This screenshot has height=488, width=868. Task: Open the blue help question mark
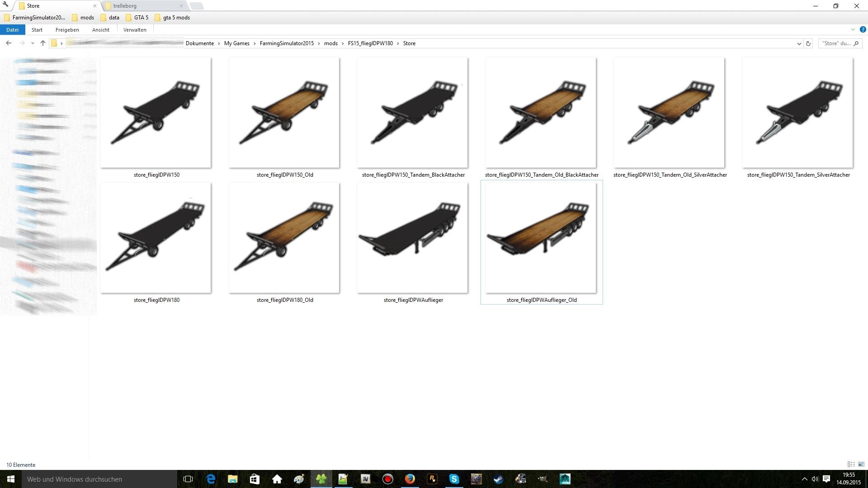tap(863, 30)
